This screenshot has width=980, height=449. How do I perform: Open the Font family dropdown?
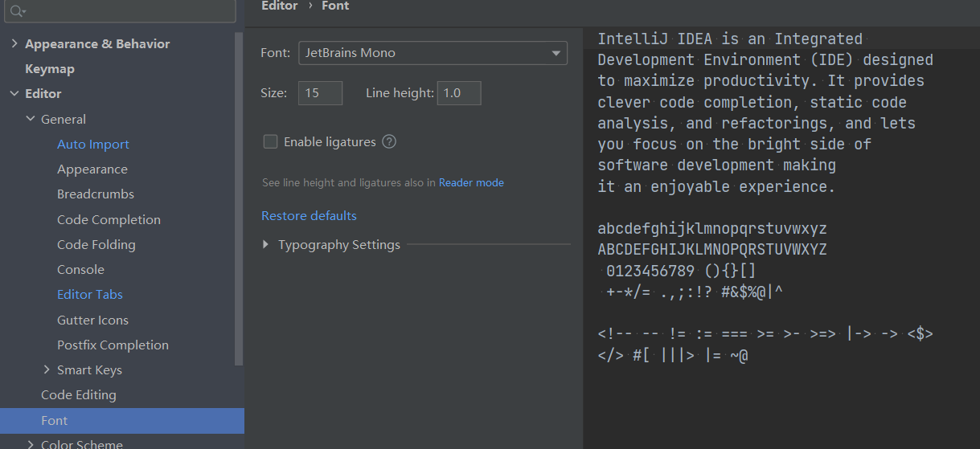click(433, 53)
